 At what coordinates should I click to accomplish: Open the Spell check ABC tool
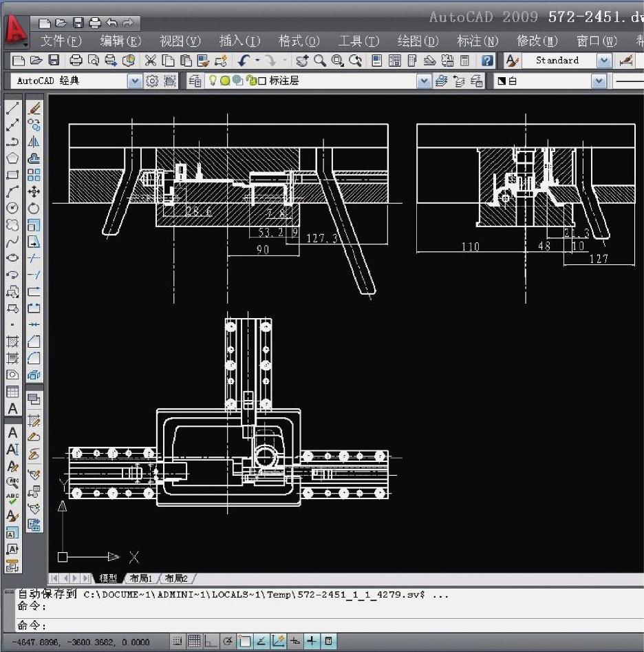tap(12, 499)
